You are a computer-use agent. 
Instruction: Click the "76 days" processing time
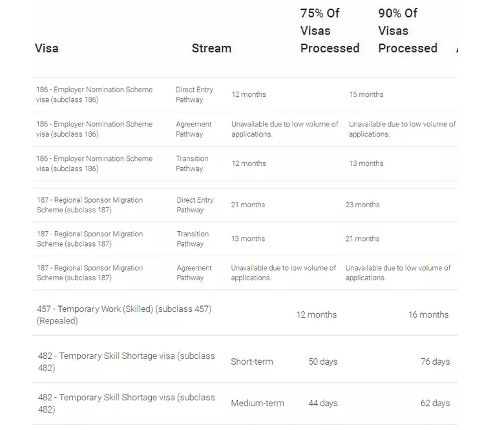pos(435,362)
